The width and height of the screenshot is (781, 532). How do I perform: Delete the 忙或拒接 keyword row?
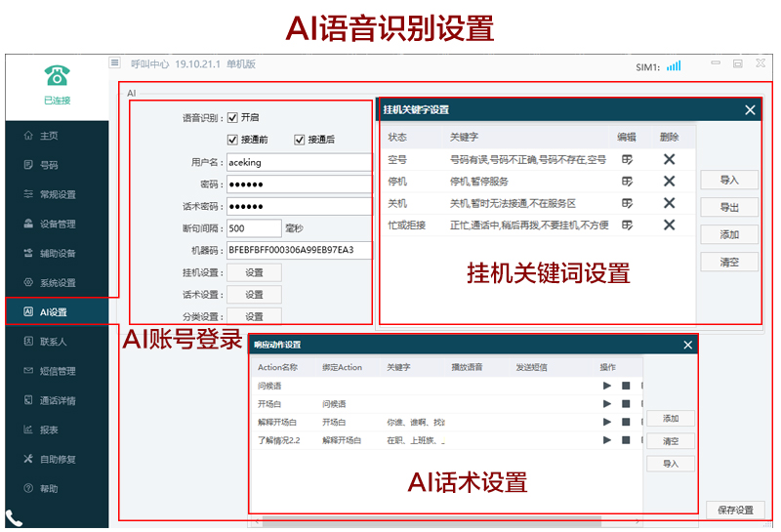coord(669,225)
